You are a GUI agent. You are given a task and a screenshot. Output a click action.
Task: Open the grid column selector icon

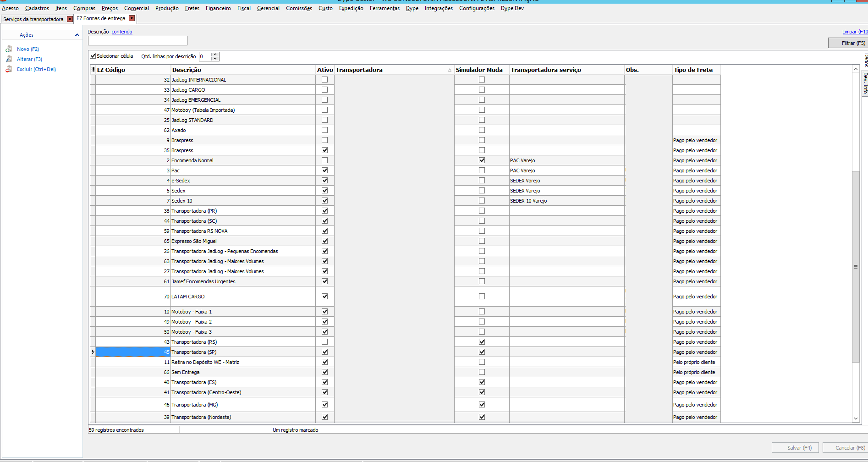pyautogui.click(x=93, y=70)
